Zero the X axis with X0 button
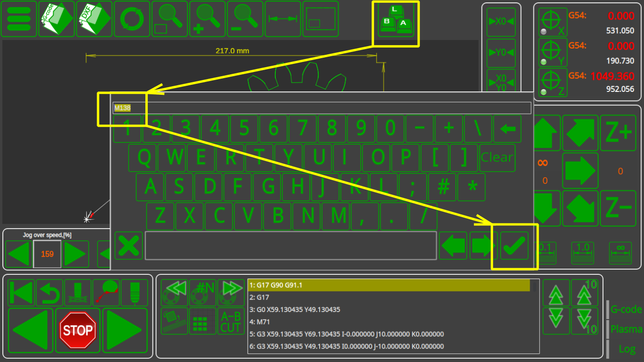 pyautogui.click(x=501, y=22)
